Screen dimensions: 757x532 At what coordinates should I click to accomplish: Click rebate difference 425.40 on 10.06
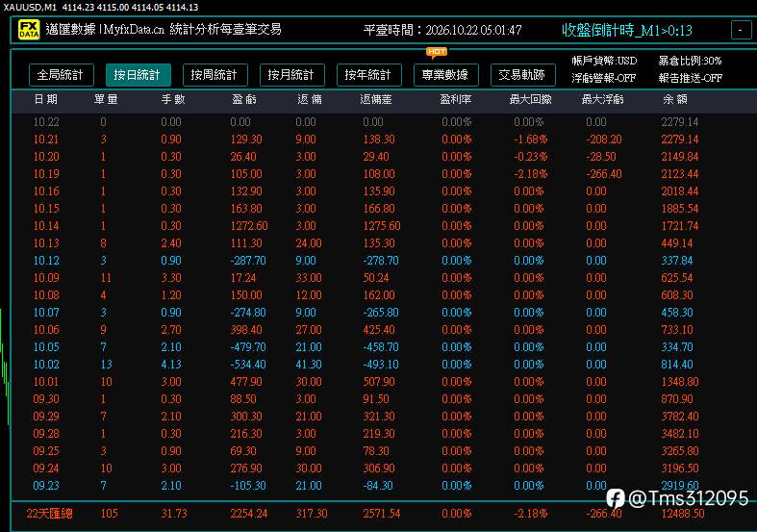[379, 330]
